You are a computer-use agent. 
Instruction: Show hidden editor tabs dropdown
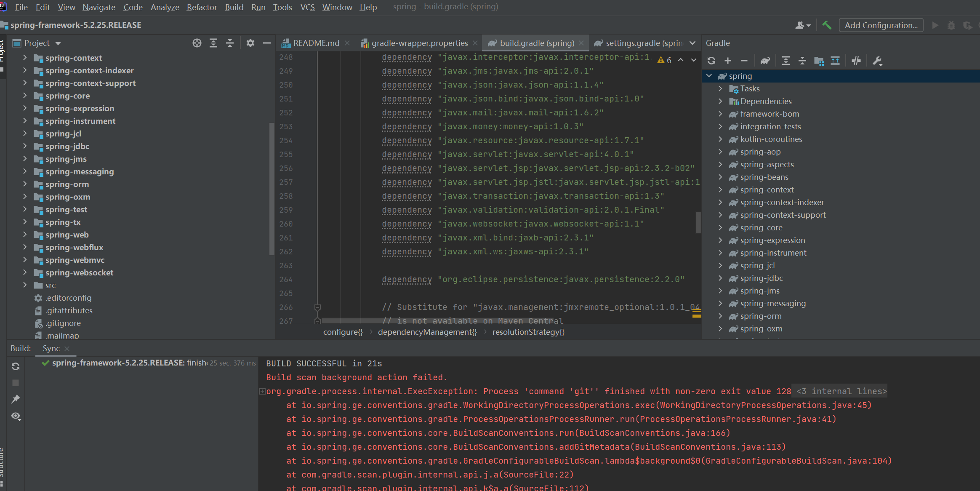point(692,43)
